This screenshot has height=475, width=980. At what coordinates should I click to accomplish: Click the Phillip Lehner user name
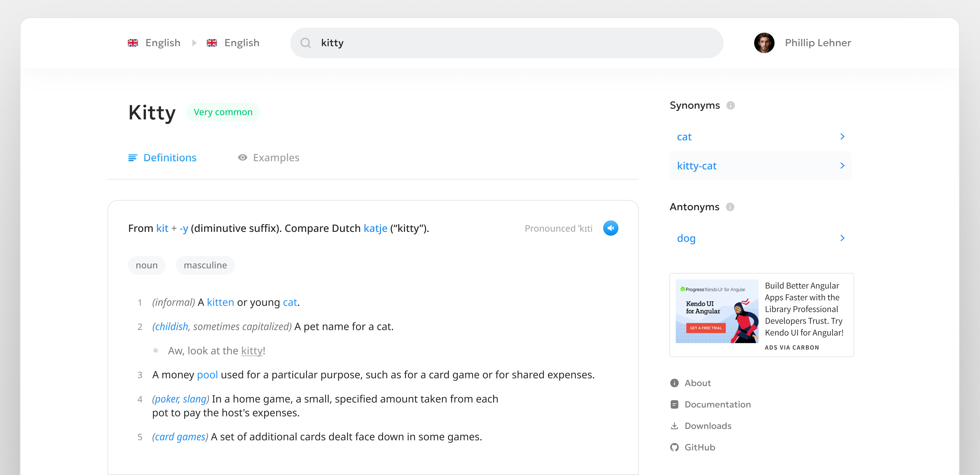[x=818, y=43]
